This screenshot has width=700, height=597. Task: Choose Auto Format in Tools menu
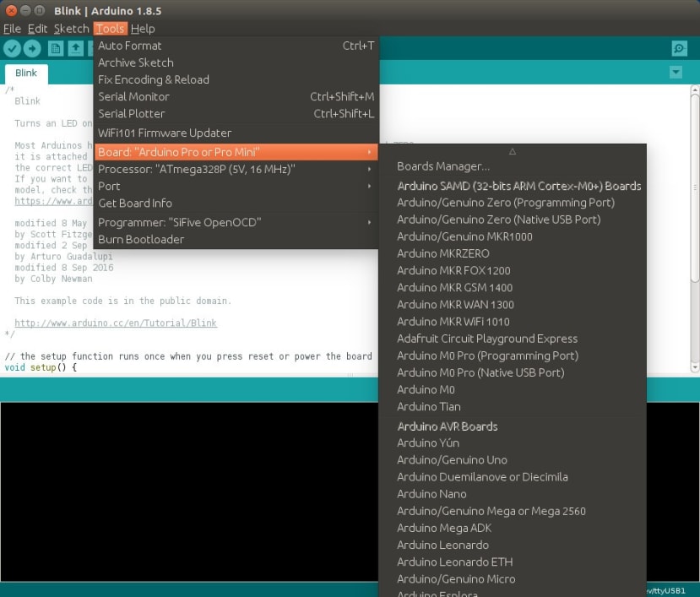tap(236, 46)
